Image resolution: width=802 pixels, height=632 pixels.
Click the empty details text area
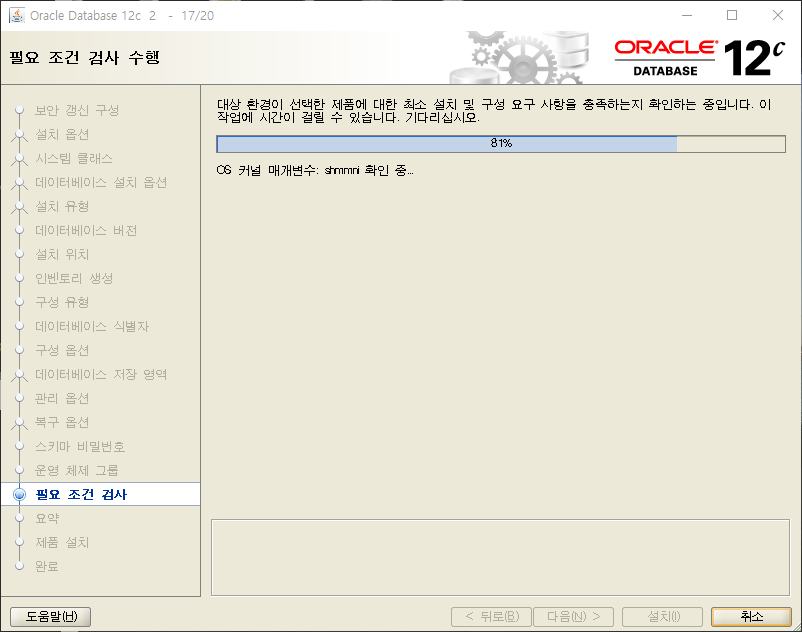[x=500, y=557]
